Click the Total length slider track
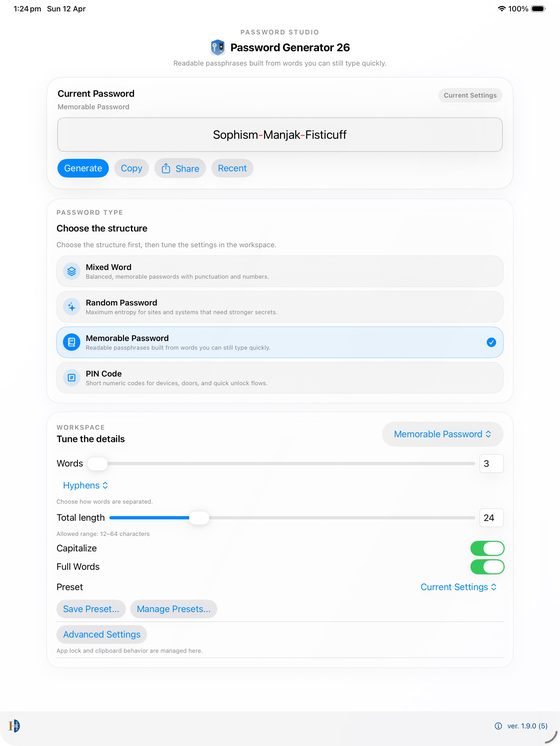Image resolution: width=560 pixels, height=746 pixels. (292, 518)
